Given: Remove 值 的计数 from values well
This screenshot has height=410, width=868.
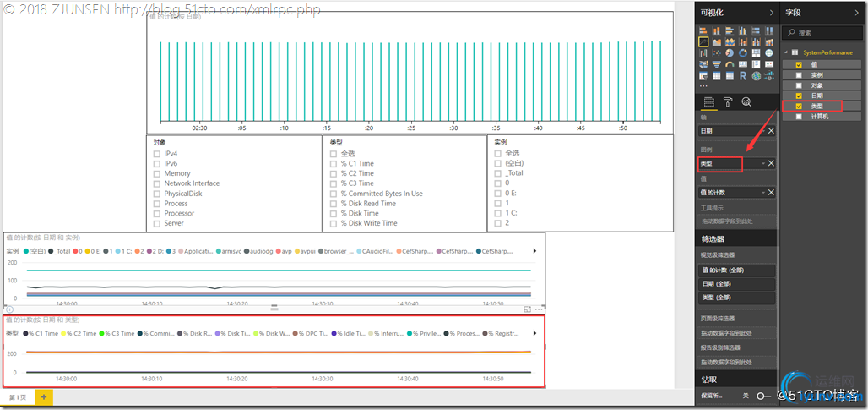Looking at the screenshot, I should [771, 192].
